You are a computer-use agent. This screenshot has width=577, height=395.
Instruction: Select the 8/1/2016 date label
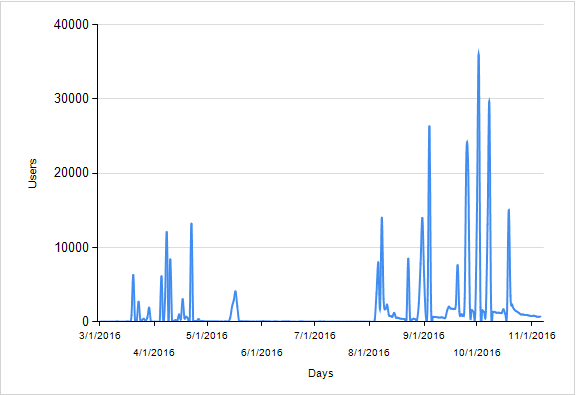tap(369, 353)
